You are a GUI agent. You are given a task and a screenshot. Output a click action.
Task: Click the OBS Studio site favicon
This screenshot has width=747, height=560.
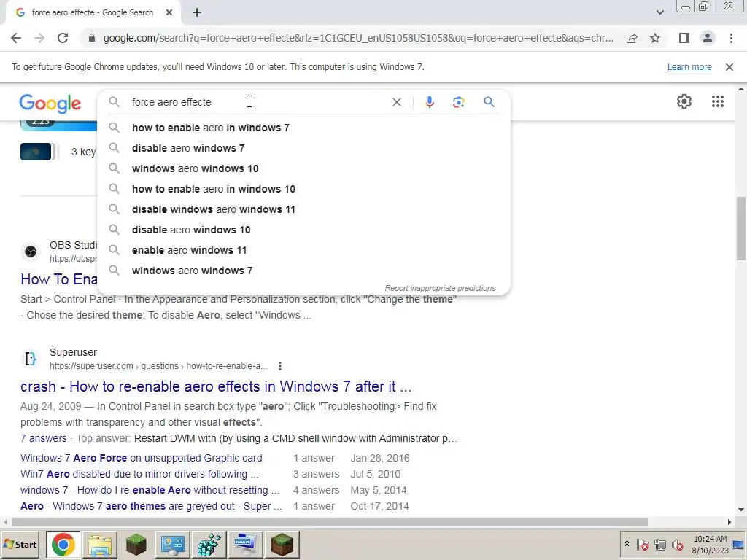pos(31,252)
